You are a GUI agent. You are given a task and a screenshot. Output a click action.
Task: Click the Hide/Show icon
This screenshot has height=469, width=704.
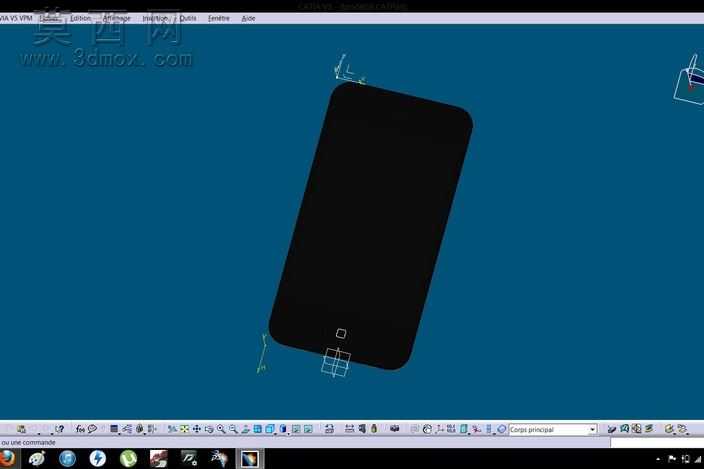point(296,429)
